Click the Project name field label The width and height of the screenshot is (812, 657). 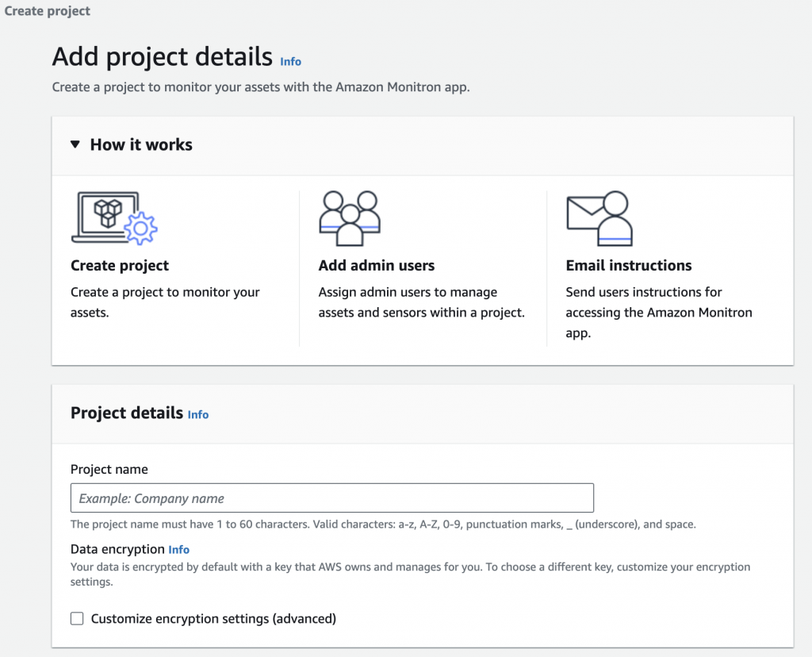point(109,469)
